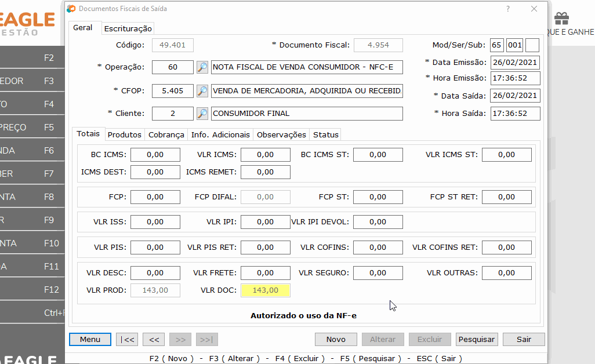Click the ICMS DEST value field
This screenshot has width=595, height=364.
click(x=155, y=172)
